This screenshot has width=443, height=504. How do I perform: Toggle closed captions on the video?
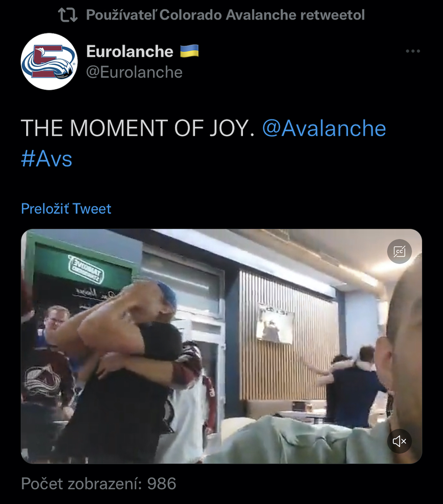point(399,251)
